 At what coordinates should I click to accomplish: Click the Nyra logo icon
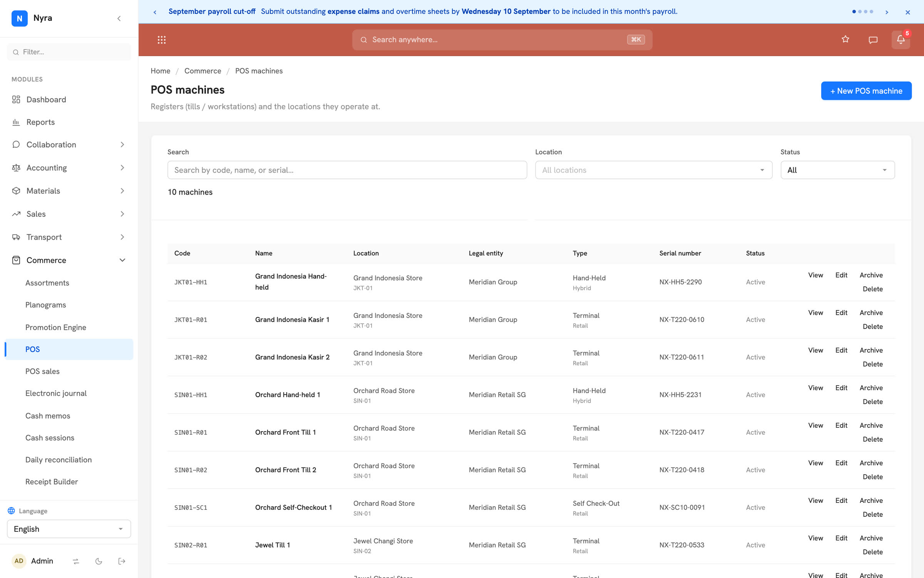click(x=19, y=18)
